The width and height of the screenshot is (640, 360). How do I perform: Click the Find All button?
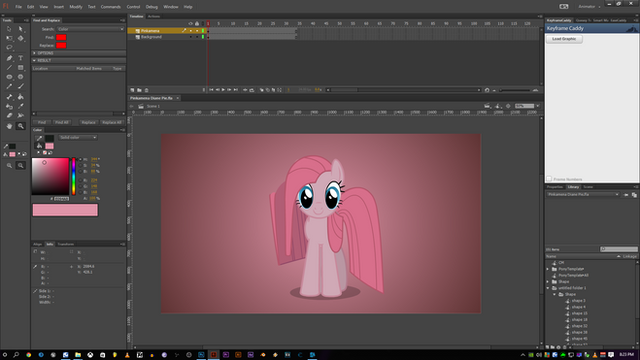62,122
